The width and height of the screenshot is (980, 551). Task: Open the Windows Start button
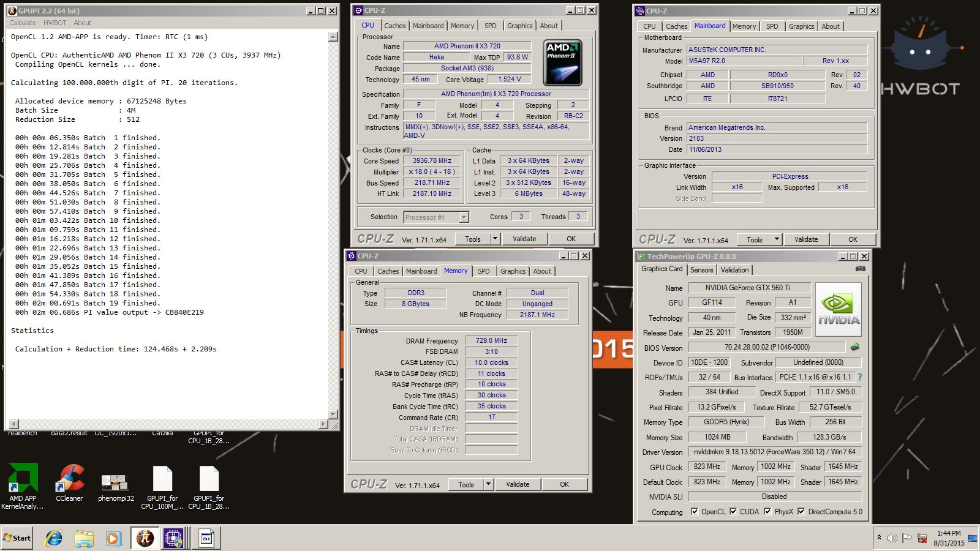coord(17,538)
